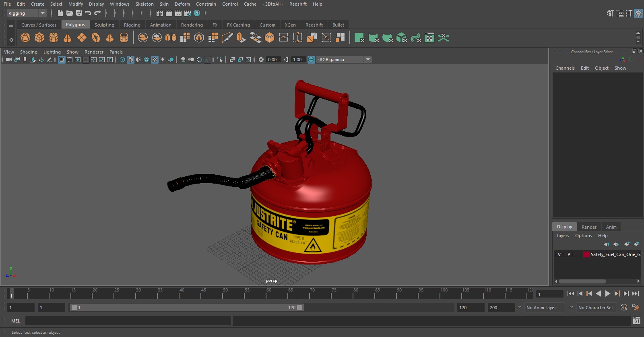Open the Render View icon
The image size is (644, 337).
(x=160, y=13)
